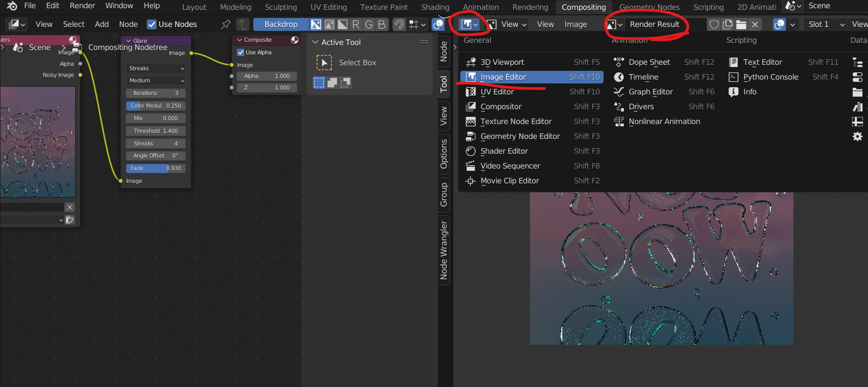Select Image Editor from editor type menu
The width and height of the screenshot is (868, 387).
[532, 77]
